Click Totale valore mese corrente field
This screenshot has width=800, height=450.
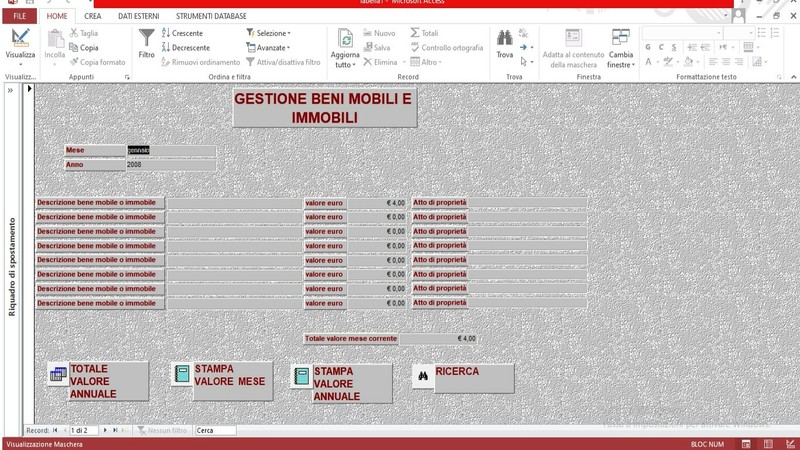[x=438, y=339]
